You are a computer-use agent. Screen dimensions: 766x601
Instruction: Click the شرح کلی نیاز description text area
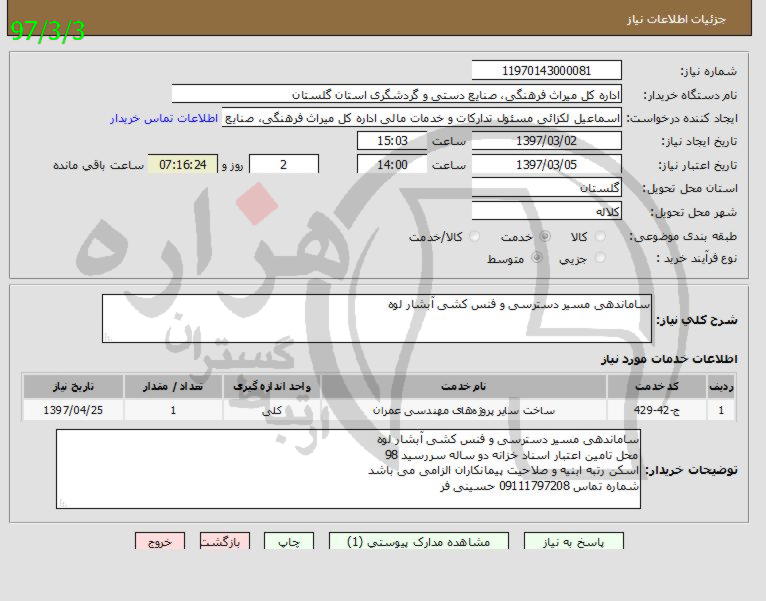tap(377, 318)
